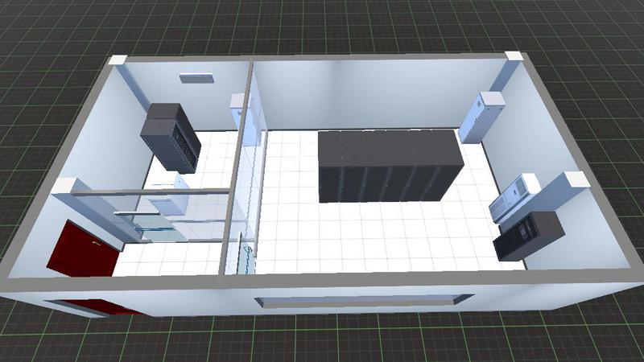Click the white unit behind glass partition
Screen dimensions: 644x362
coord(239,109)
